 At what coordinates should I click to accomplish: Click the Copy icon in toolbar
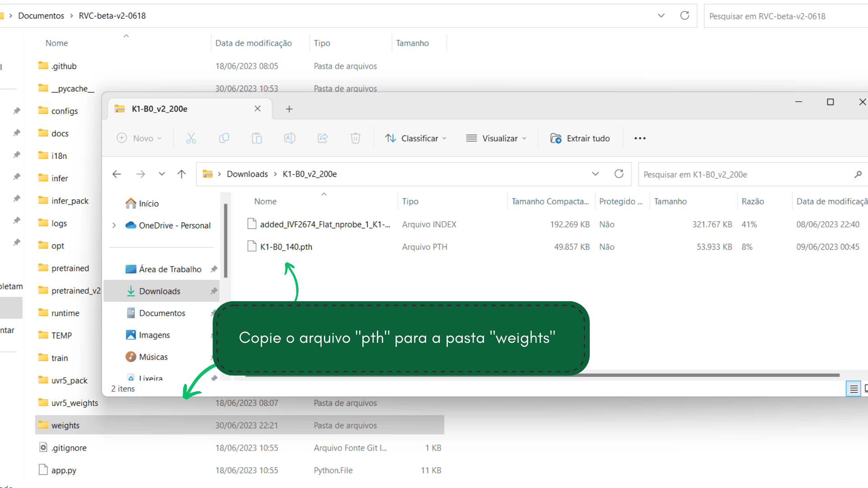[x=224, y=138]
